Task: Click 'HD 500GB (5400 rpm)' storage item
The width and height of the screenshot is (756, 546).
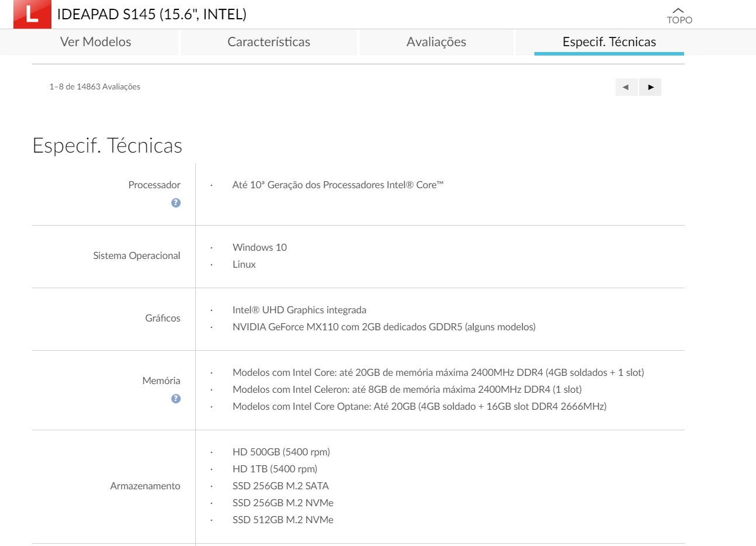Action: click(x=281, y=452)
